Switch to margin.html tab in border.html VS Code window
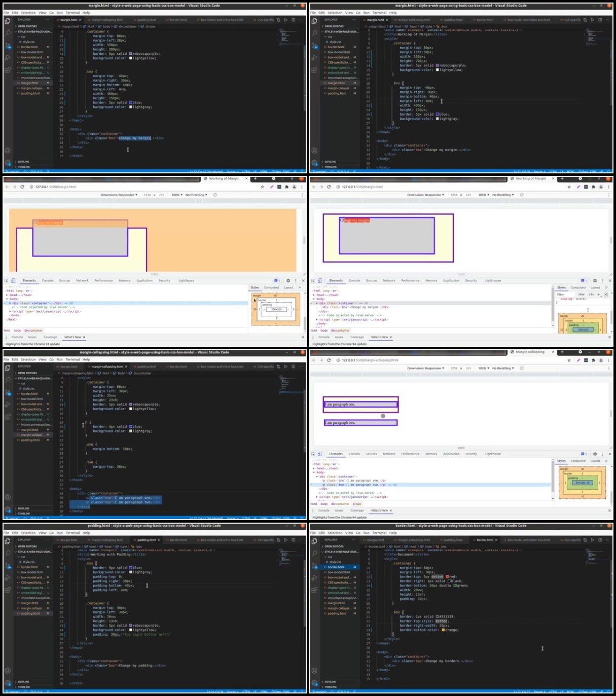Screen dimensions: 616x696 (376, 540)
